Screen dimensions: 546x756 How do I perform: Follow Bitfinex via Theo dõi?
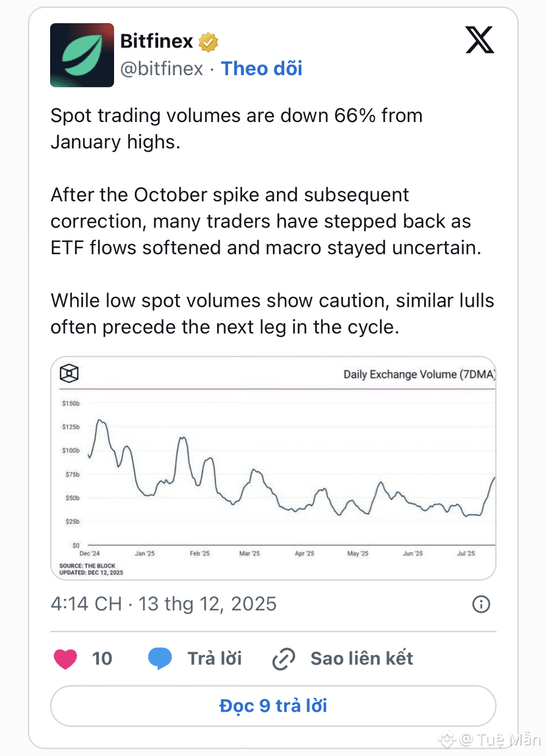(x=262, y=69)
